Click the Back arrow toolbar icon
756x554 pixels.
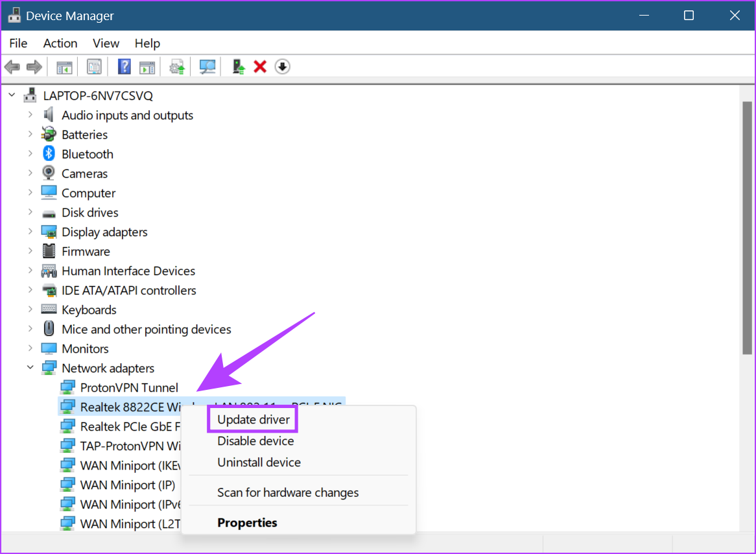tap(12, 67)
